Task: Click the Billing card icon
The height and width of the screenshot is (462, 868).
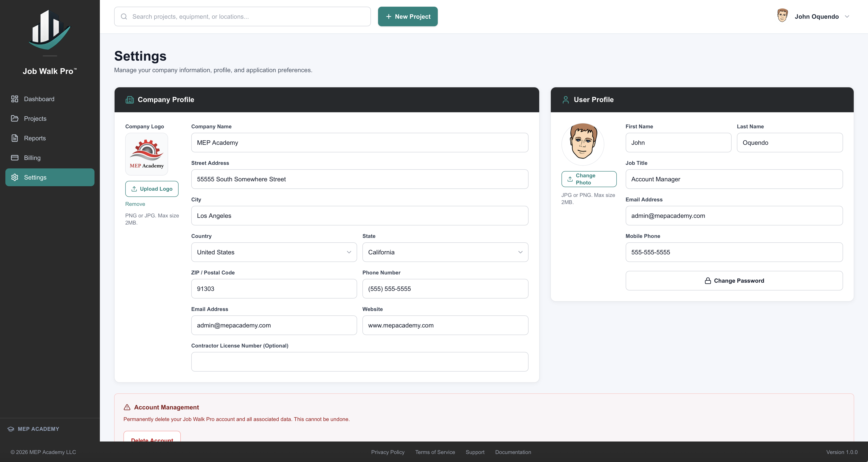Action: [x=14, y=157]
